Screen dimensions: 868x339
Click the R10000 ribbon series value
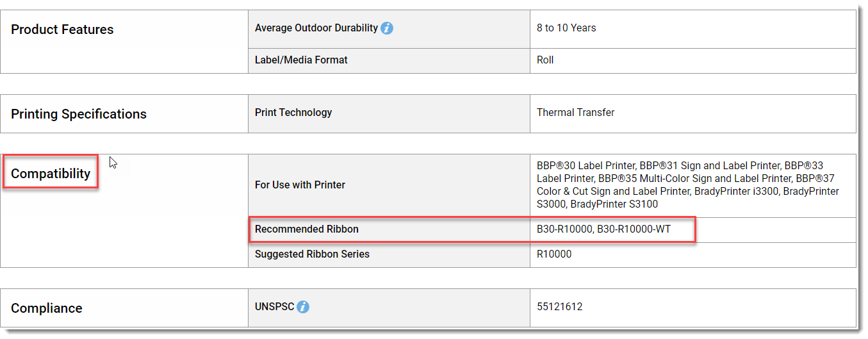(554, 254)
